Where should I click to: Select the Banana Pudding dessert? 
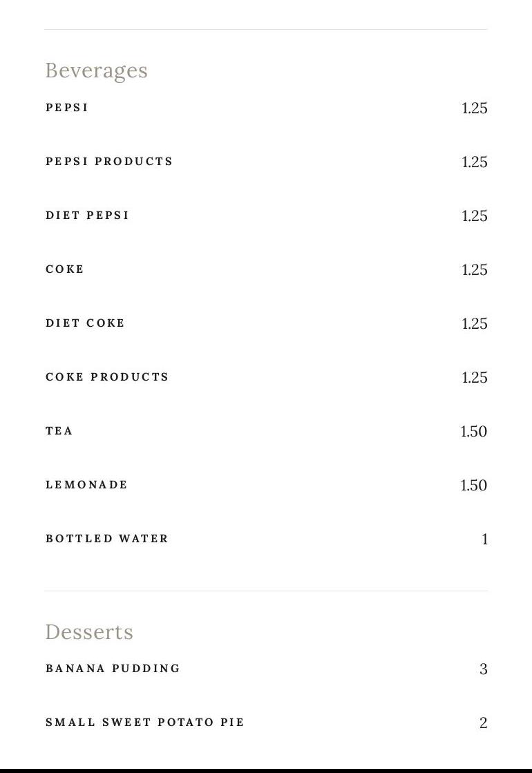[113, 669]
